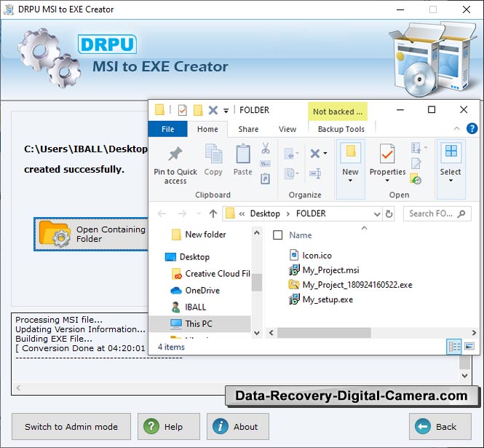Click the horizontal scrollbar in file list
Image resolution: width=484 pixels, height=448 pixels.
click(x=324, y=333)
